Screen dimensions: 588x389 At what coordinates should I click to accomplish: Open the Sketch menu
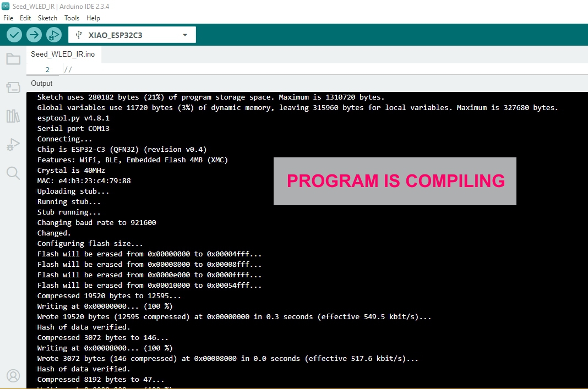(x=48, y=18)
